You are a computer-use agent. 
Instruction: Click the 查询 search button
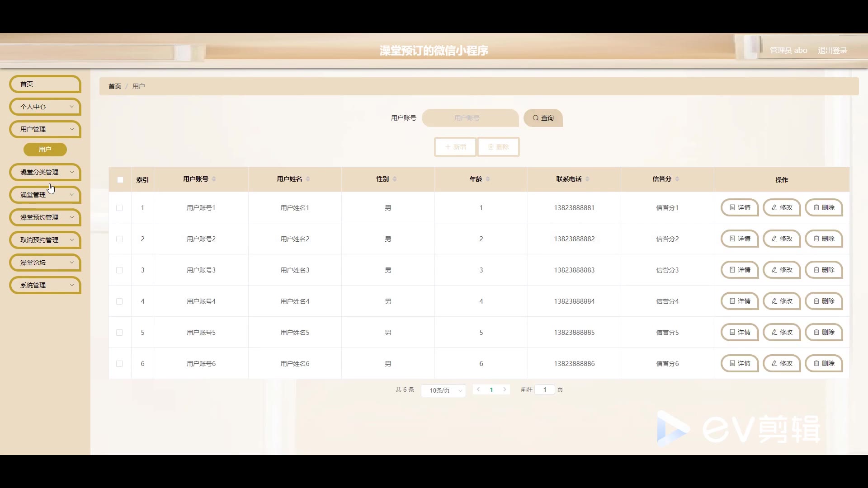point(543,118)
